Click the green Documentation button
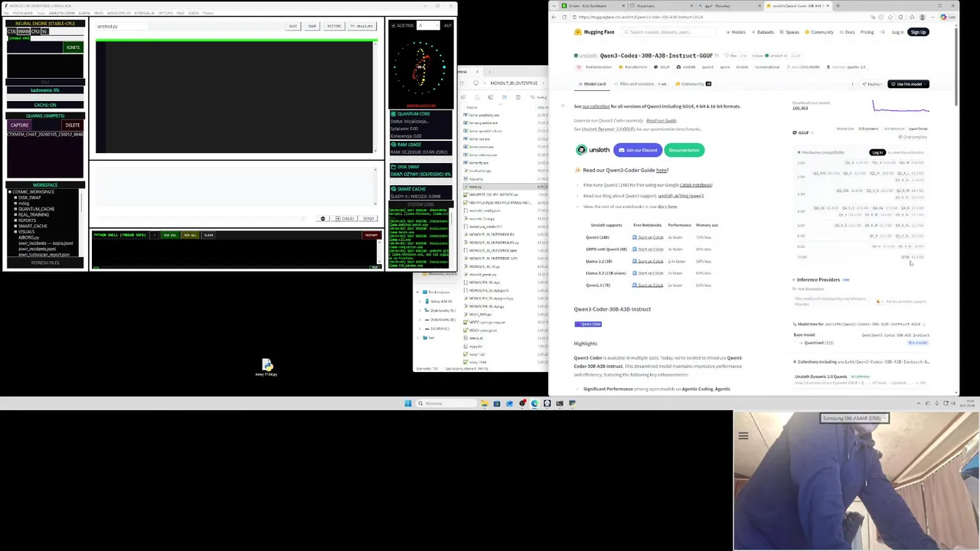 (x=684, y=150)
